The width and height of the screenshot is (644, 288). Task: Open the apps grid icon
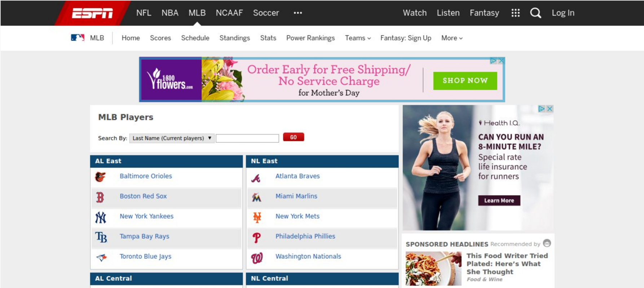click(515, 13)
